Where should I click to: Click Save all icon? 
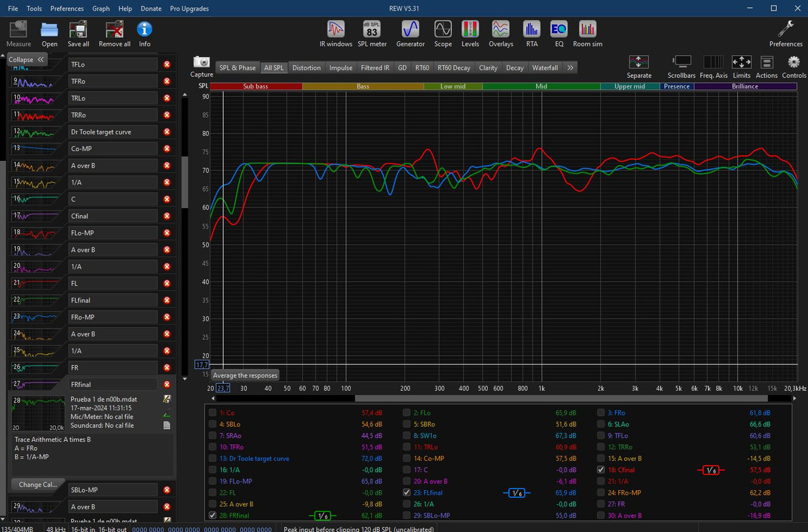(79, 33)
